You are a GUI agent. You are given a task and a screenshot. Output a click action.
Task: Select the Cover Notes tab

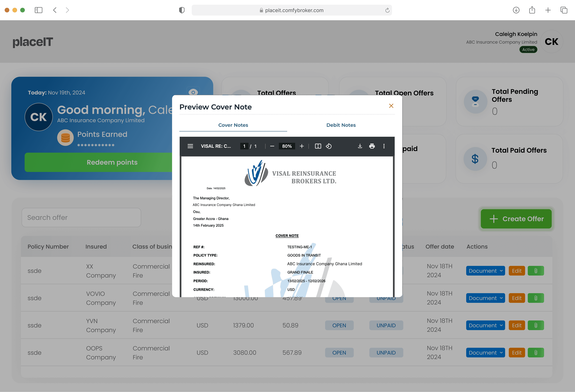pos(233,125)
